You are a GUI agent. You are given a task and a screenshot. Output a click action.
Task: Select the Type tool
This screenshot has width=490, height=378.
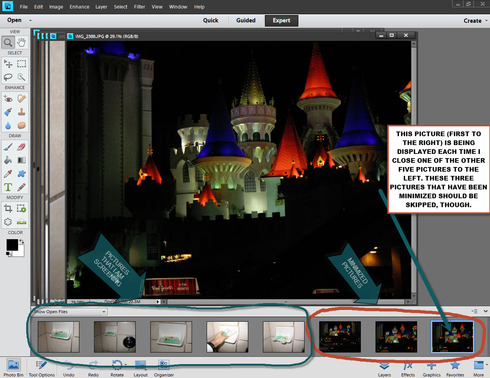[8, 187]
